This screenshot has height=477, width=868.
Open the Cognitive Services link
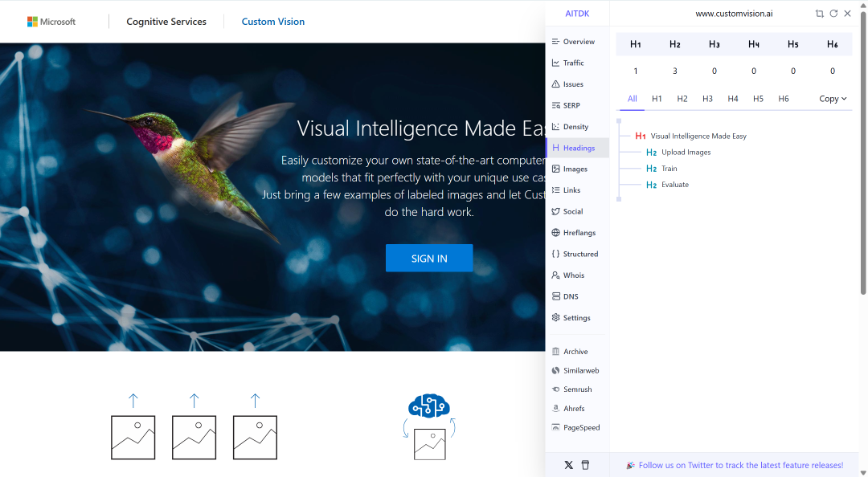(166, 22)
